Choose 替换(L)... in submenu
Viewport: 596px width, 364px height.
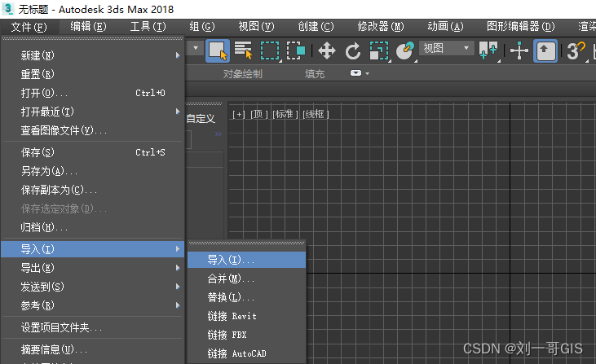pos(246,297)
